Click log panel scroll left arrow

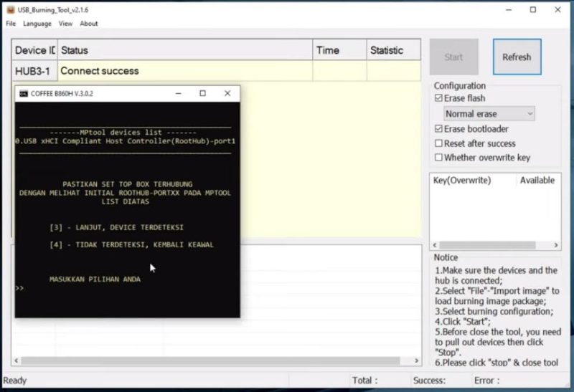[16, 360]
